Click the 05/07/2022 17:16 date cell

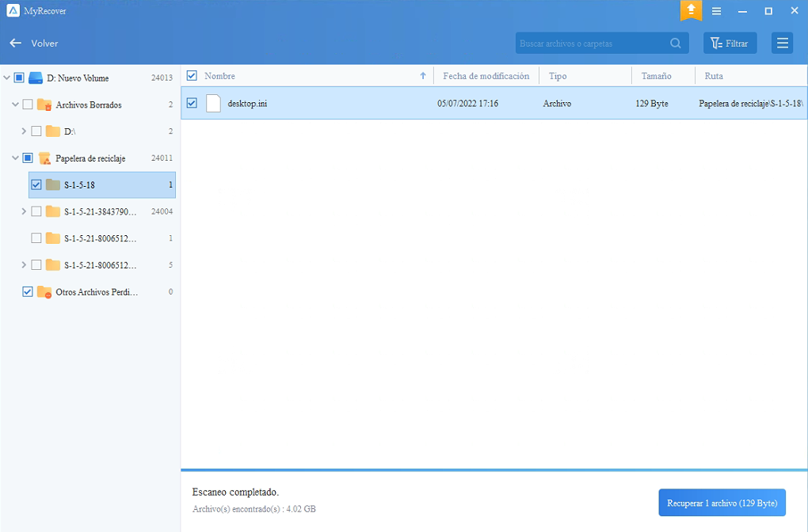click(x=468, y=104)
